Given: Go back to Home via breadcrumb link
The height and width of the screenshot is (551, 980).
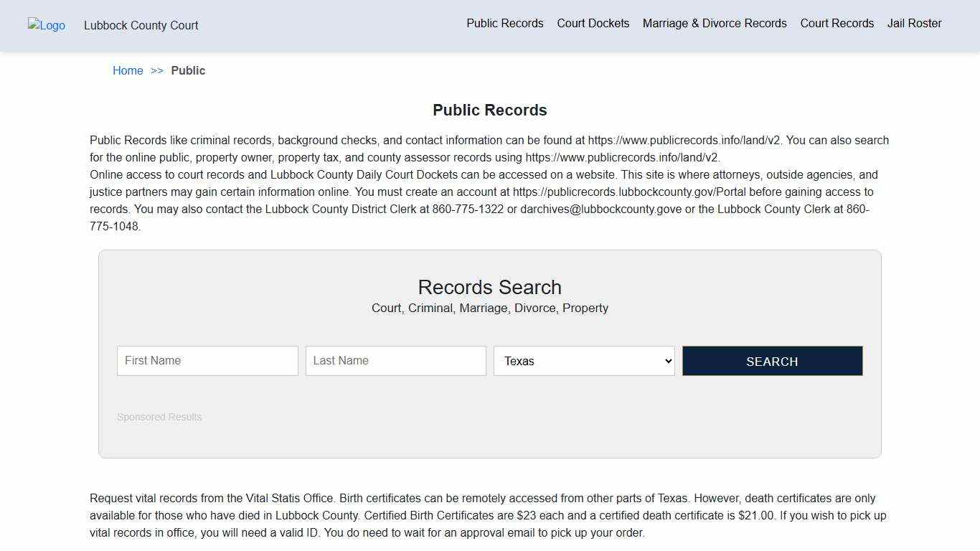Looking at the screenshot, I should click(128, 70).
